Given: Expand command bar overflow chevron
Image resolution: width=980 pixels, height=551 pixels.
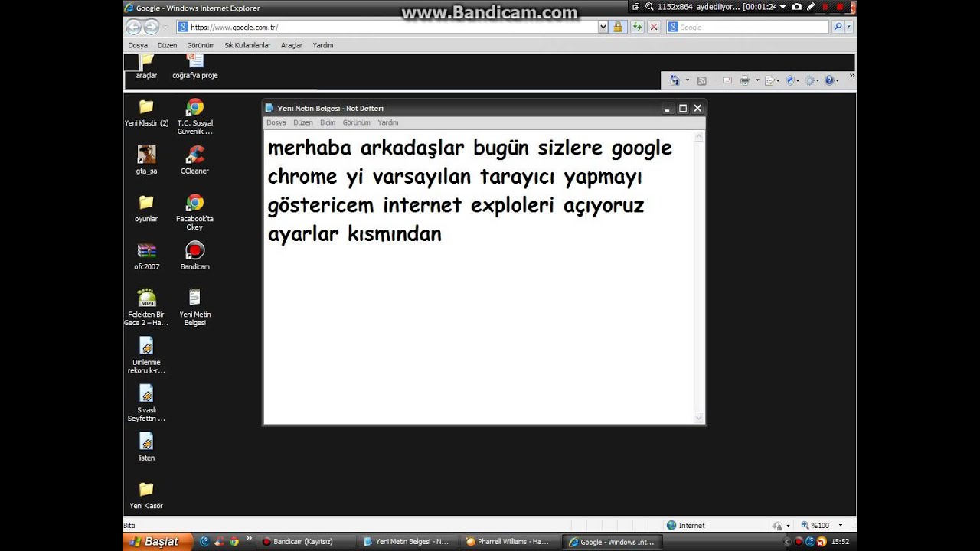Looking at the screenshot, I should 851,77.
